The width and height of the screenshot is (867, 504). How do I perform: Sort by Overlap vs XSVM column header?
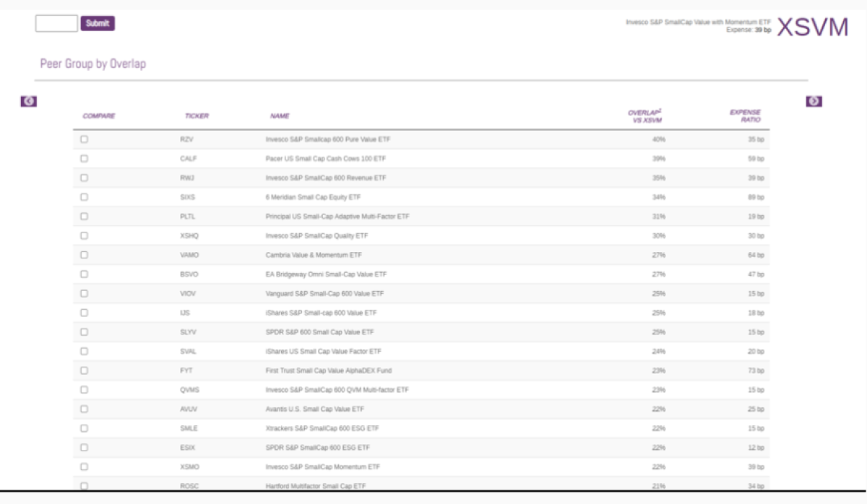tap(645, 116)
